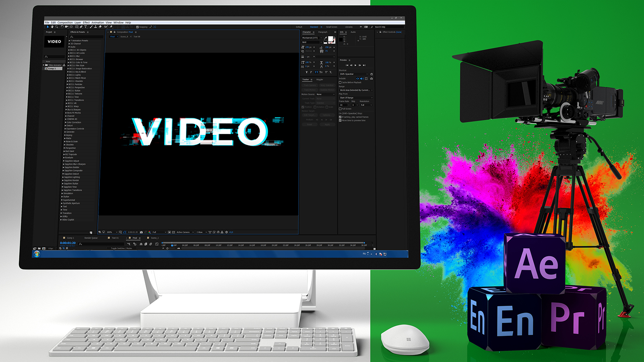The image size is (644, 362).
Task: Uncheck If caching, play cached frames
Action: (x=340, y=117)
